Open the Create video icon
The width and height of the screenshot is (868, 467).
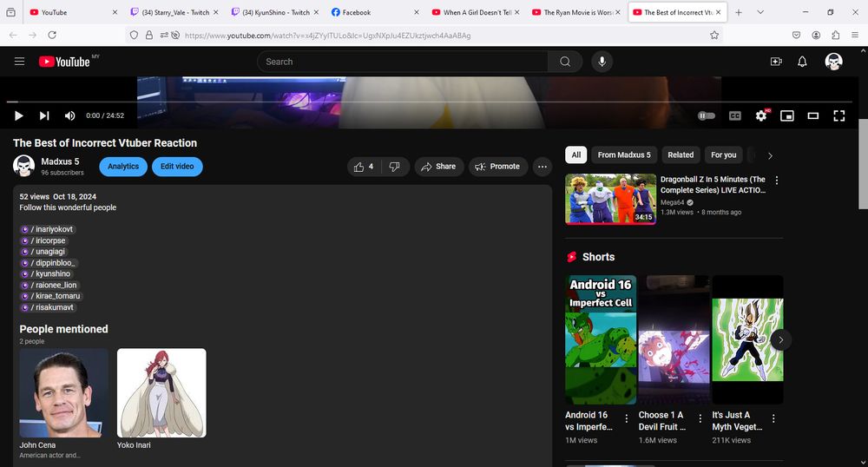point(776,62)
